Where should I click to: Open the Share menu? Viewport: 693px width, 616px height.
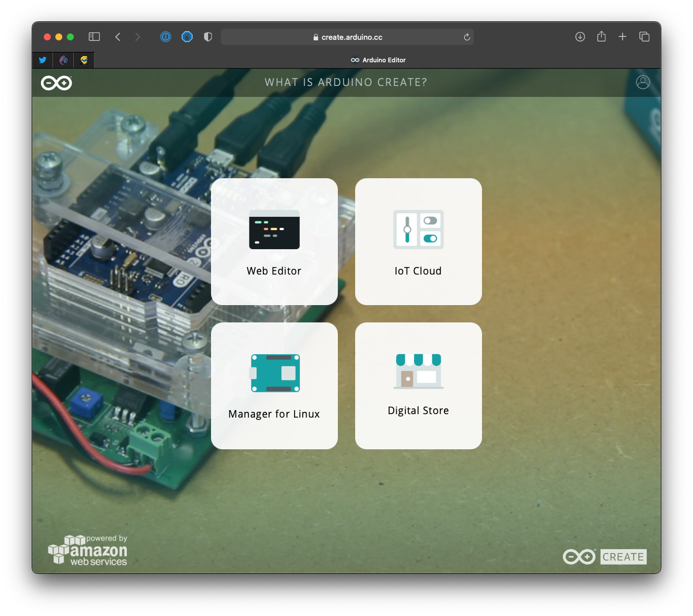[x=601, y=37]
